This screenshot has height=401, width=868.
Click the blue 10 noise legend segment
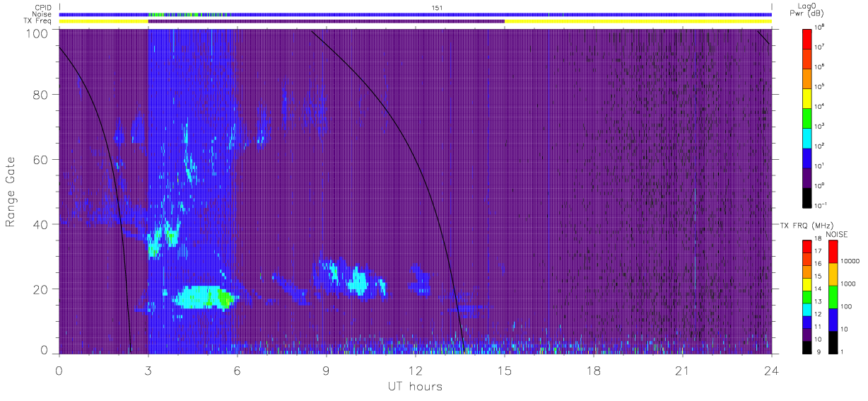833,320
